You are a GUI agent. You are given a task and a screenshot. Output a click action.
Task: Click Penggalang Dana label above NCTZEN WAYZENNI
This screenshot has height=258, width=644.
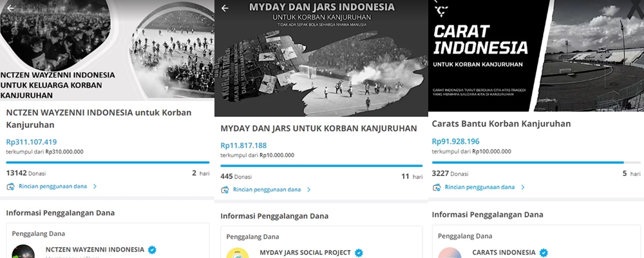coord(39,233)
